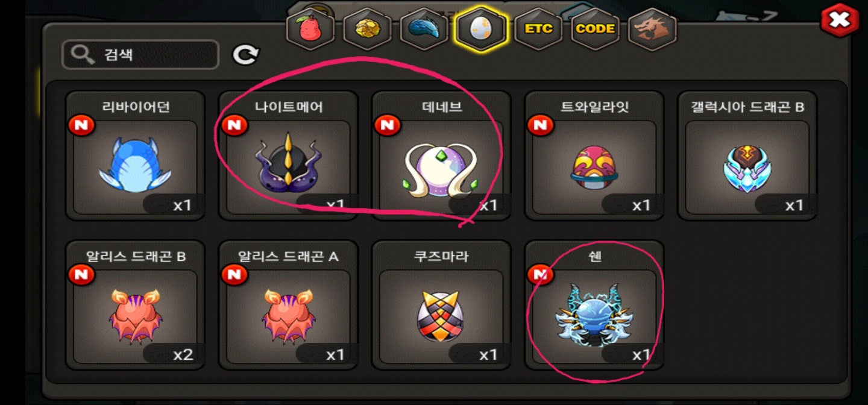The width and height of the screenshot is (868, 405).
Task: Select the 리바이어던 blue egg
Action: click(x=135, y=155)
